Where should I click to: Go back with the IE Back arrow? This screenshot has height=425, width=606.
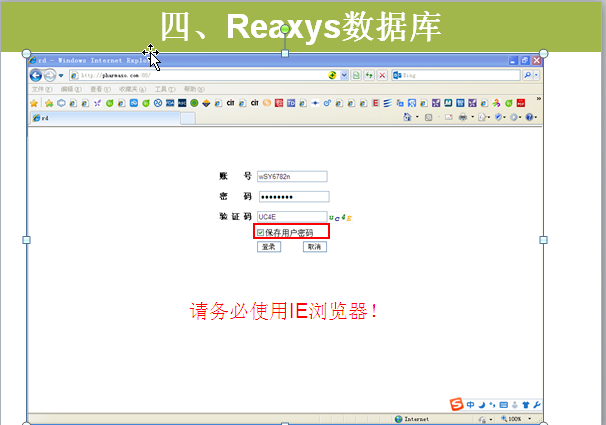point(36,75)
